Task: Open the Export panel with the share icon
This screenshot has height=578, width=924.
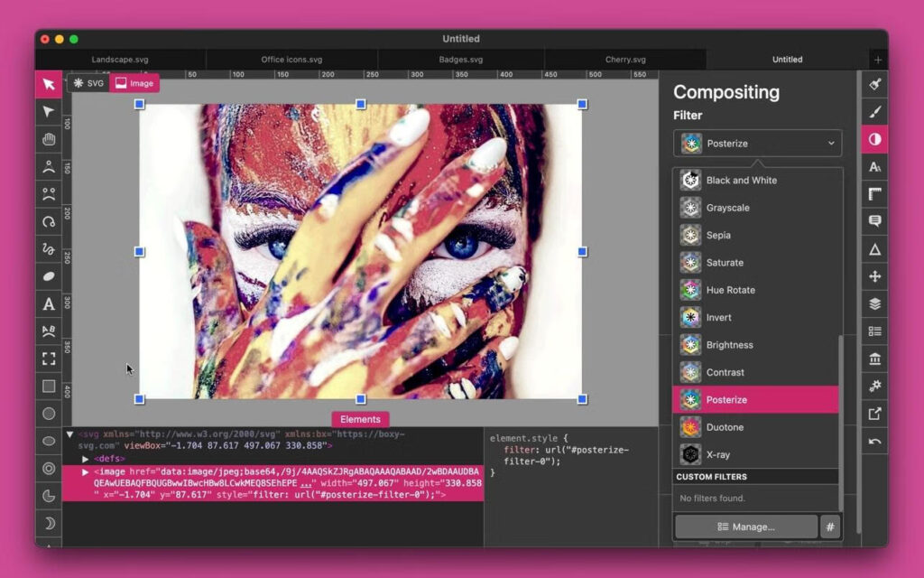Action: tap(873, 413)
